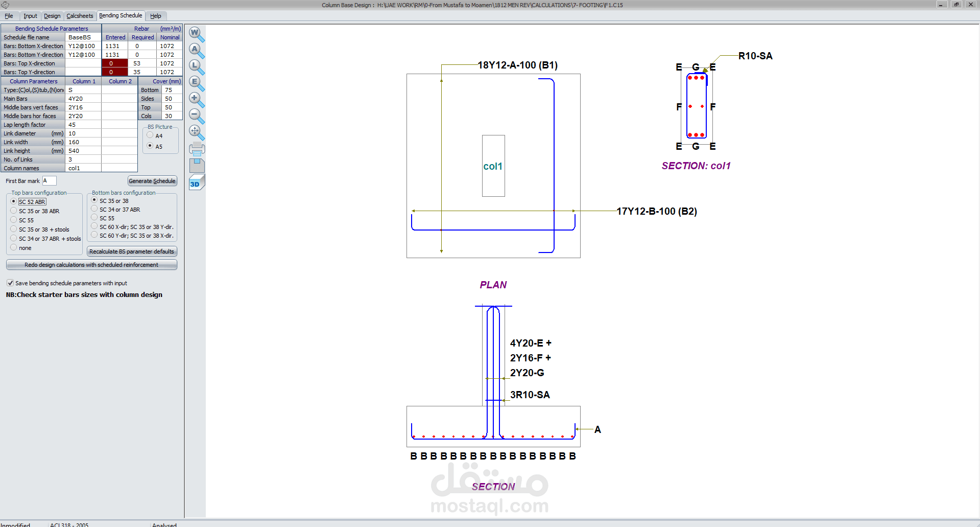Image resolution: width=980 pixels, height=527 pixels.
Task: Select bottom bars SC 55 option
Action: 94,218
